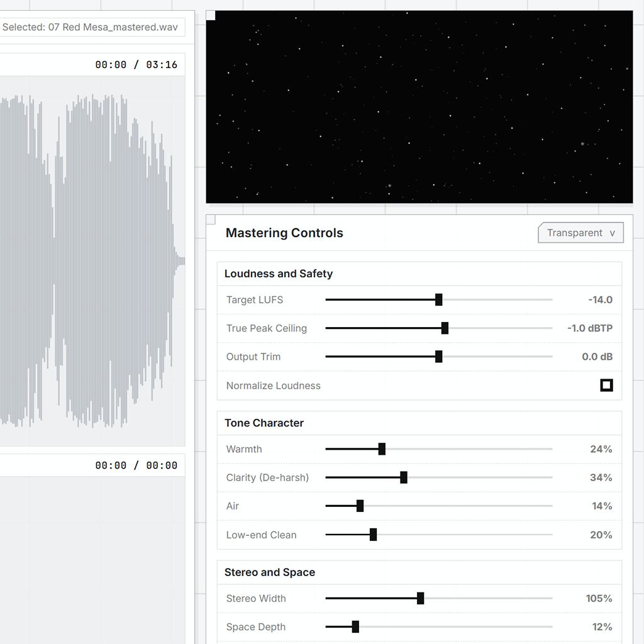
Task: Click the Space Depth slider handle
Action: 355,627
